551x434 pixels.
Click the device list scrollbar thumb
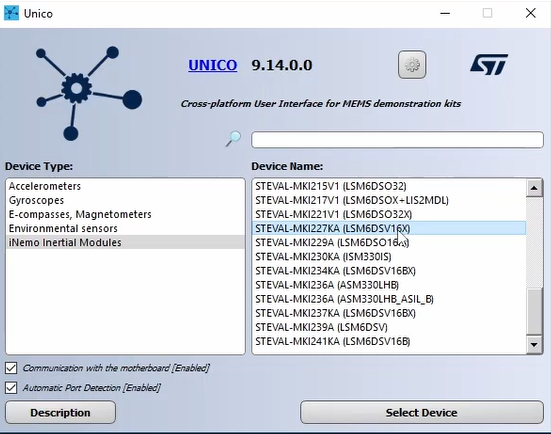[x=534, y=311]
